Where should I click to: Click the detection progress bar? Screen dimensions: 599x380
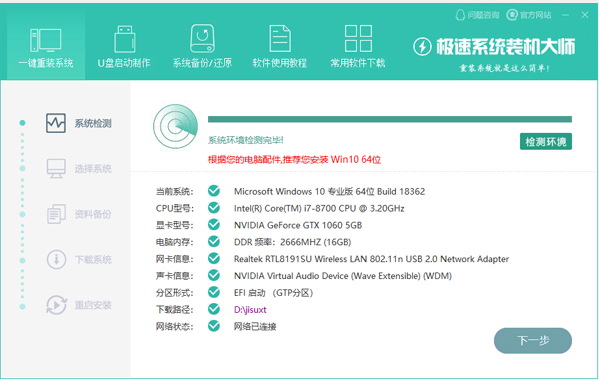(x=390, y=120)
